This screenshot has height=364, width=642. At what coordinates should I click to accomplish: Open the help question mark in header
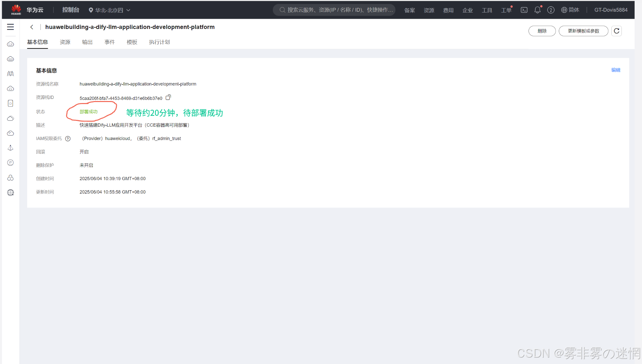coord(551,10)
